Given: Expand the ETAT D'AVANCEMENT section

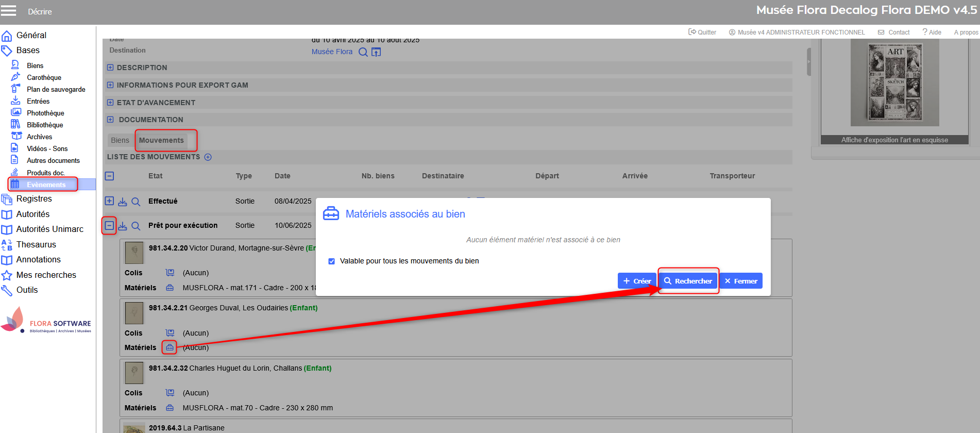Looking at the screenshot, I should coord(110,103).
